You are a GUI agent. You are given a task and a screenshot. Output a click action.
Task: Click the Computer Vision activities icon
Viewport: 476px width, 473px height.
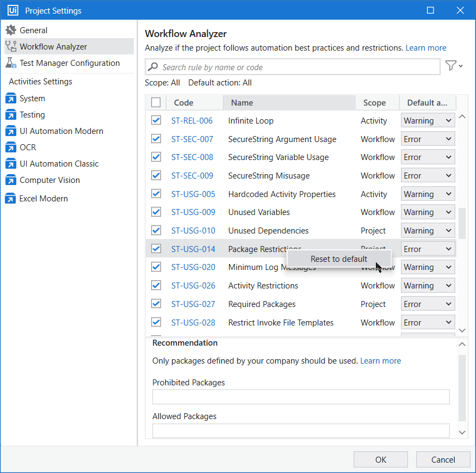pyautogui.click(x=11, y=180)
